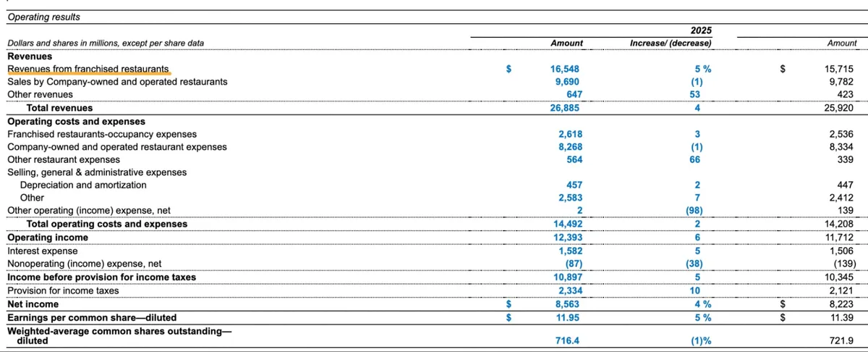This screenshot has width=868, height=352.
Task: Select the prior-year sales value 9,782
Action: pos(841,82)
